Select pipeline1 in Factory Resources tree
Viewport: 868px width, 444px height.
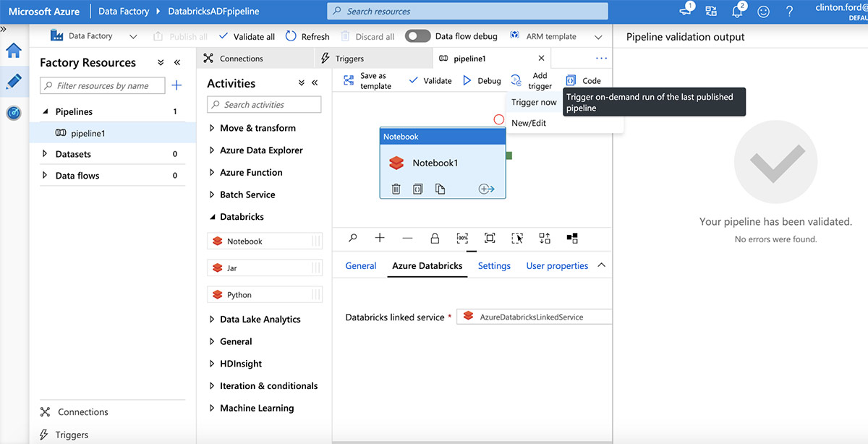[88, 133]
